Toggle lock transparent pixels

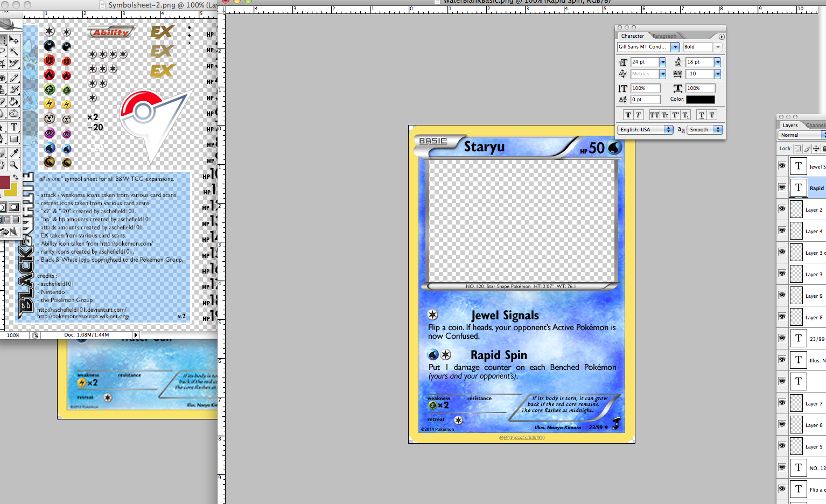pyautogui.click(x=798, y=149)
